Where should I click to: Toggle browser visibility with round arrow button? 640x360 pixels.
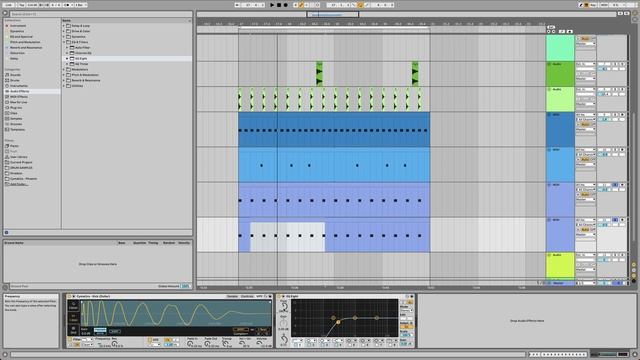[5, 13]
